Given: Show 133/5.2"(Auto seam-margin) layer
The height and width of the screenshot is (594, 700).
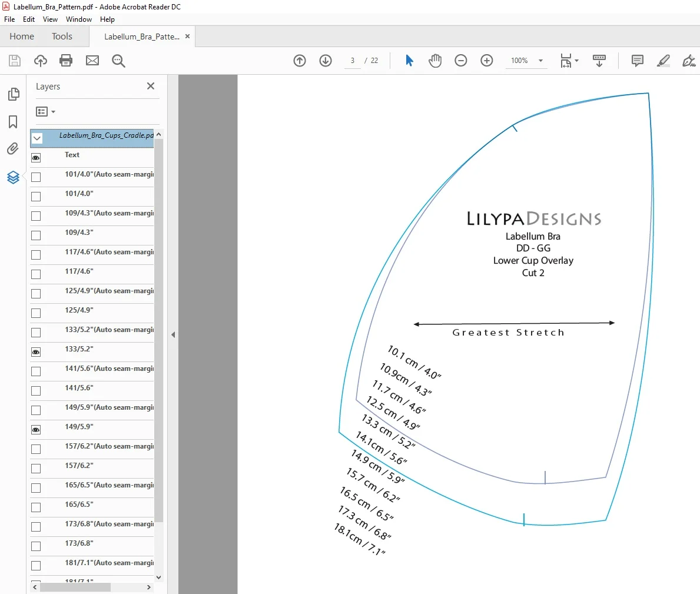Looking at the screenshot, I should click(x=36, y=333).
